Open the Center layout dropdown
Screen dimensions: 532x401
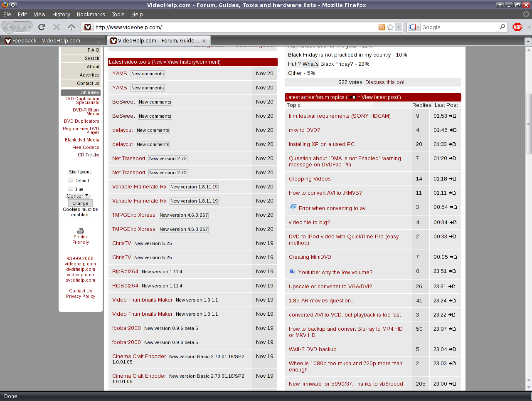[78, 196]
